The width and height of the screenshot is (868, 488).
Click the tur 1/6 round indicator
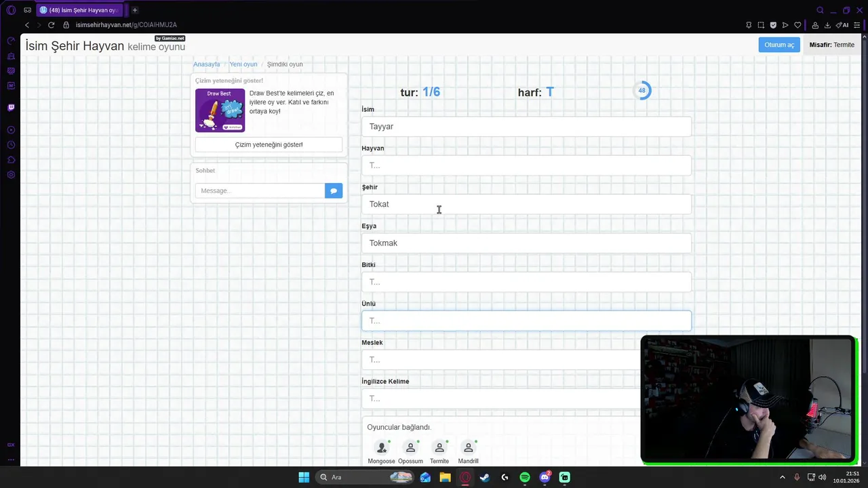click(420, 92)
